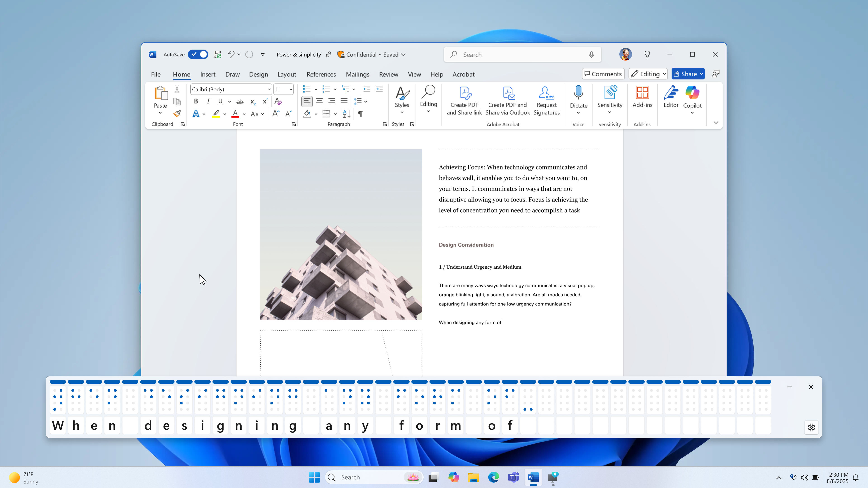Image resolution: width=868 pixels, height=488 pixels.
Task: Click Create PDF and Share link
Action: pos(464,101)
